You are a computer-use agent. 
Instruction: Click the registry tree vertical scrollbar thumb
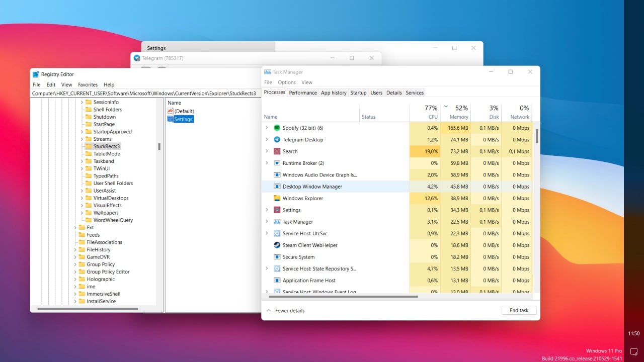click(159, 147)
